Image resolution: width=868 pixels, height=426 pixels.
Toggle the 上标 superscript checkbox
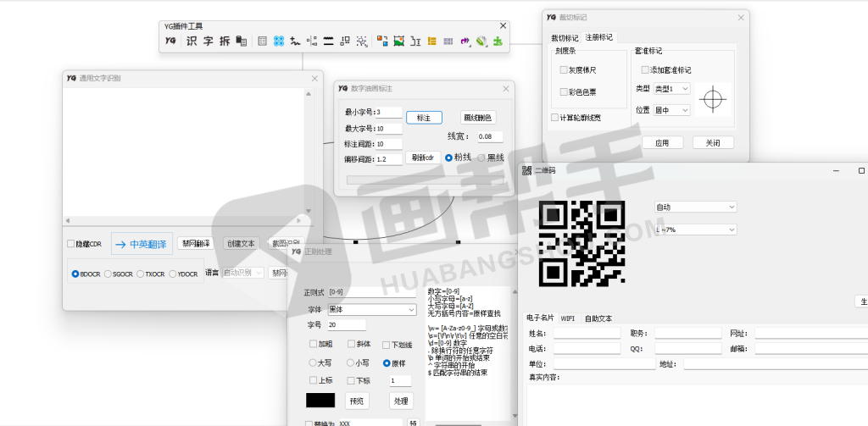point(314,380)
